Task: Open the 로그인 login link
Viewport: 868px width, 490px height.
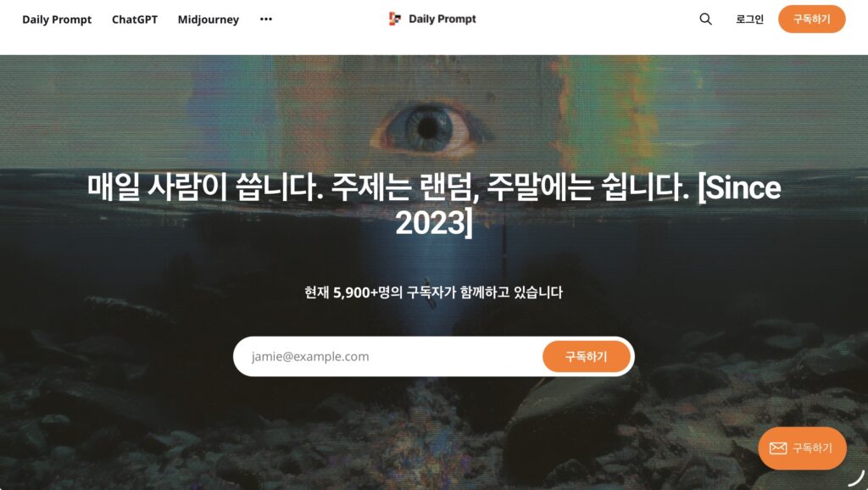Action: [749, 19]
